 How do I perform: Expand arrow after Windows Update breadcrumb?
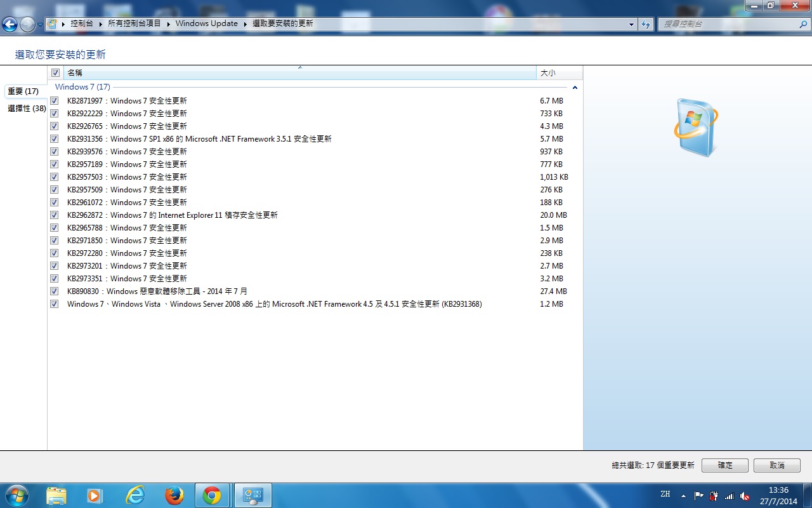[x=246, y=23]
